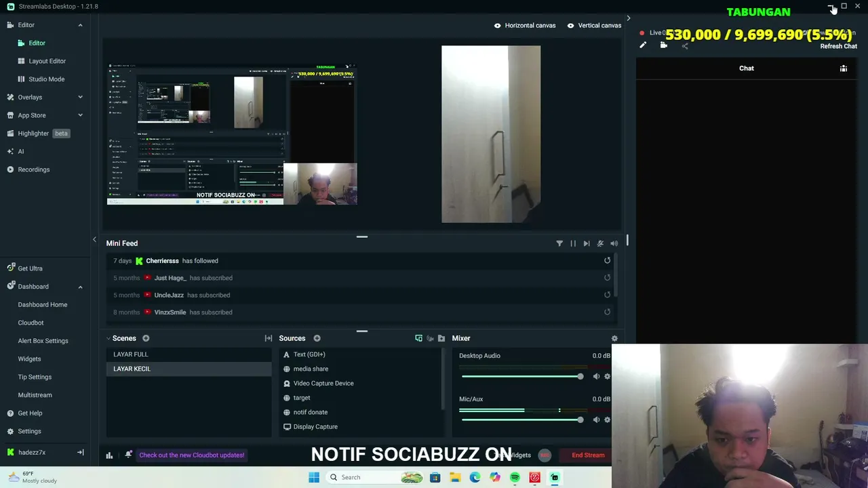Replay the UncleJazz subscribe alert
This screenshot has width=868, height=488.
[x=607, y=295]
